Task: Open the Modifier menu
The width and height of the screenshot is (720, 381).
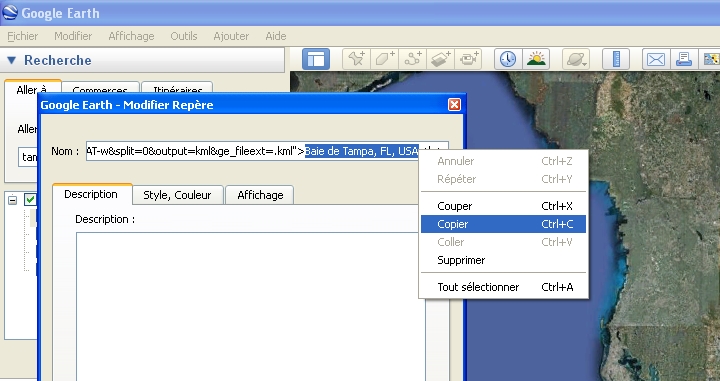Action: tap(73, 36)
